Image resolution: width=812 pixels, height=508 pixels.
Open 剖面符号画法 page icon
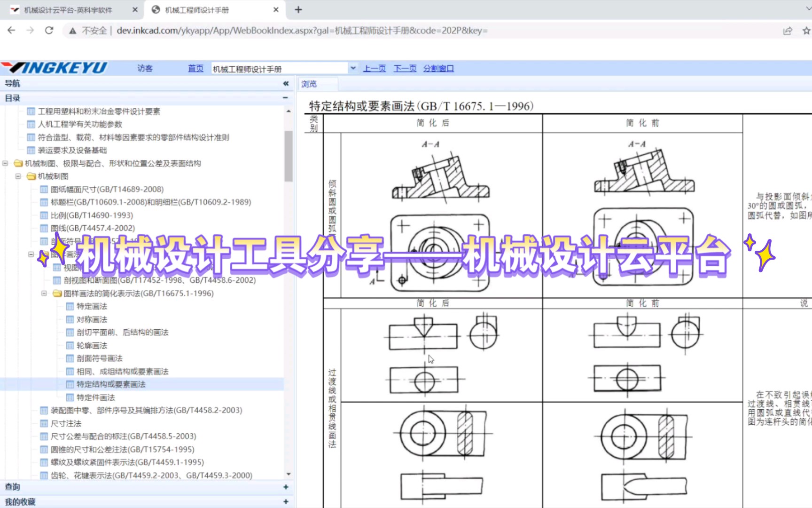click(70, 358)
